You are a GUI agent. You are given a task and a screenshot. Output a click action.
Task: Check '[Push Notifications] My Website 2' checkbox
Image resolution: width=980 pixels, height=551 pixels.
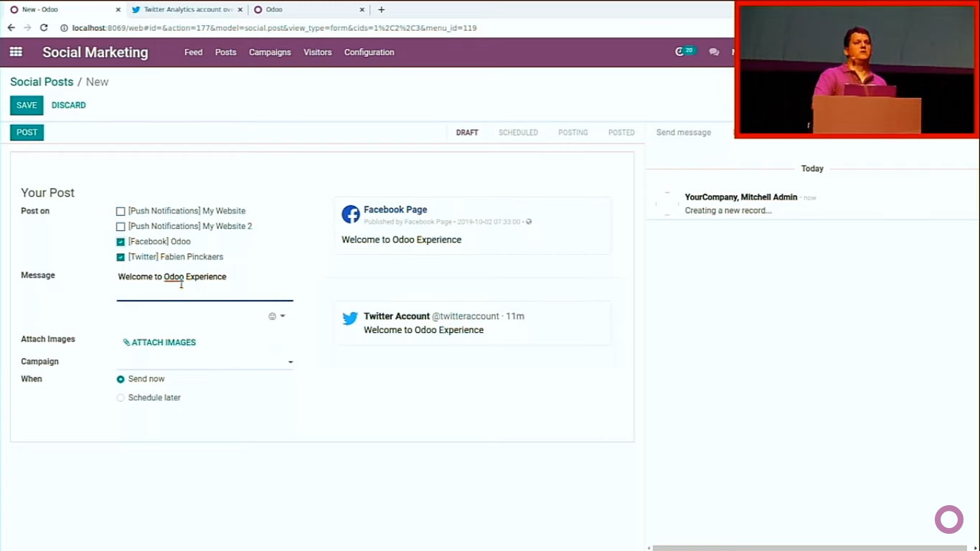point(121,227)
